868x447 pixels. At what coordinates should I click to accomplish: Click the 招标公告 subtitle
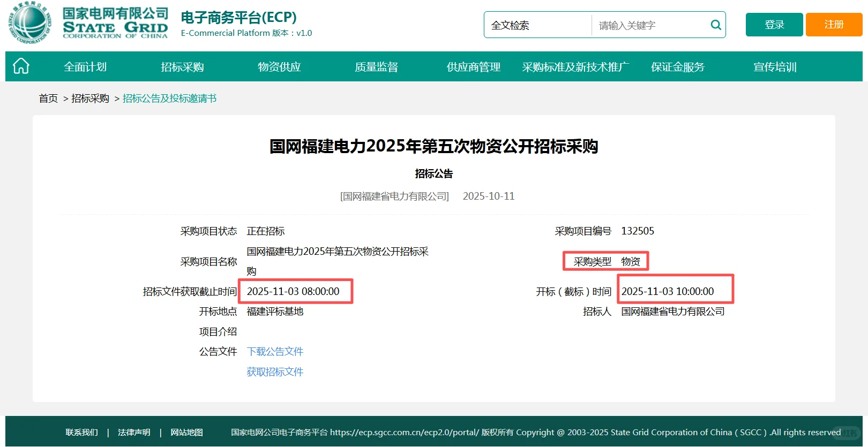click(x=433, y=173)
